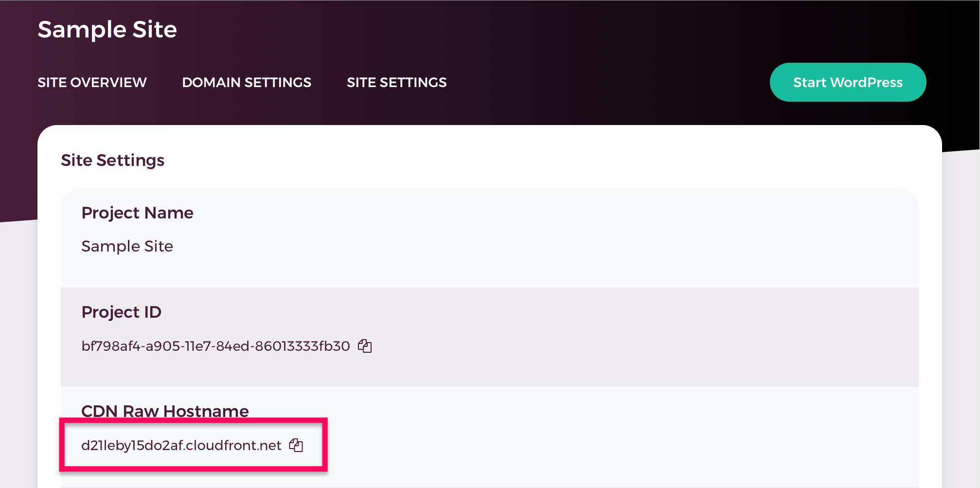The width and height of the screenshot is (980, 488).
Task: Click the Sample Site page title
Action: (x=107, y=29)
